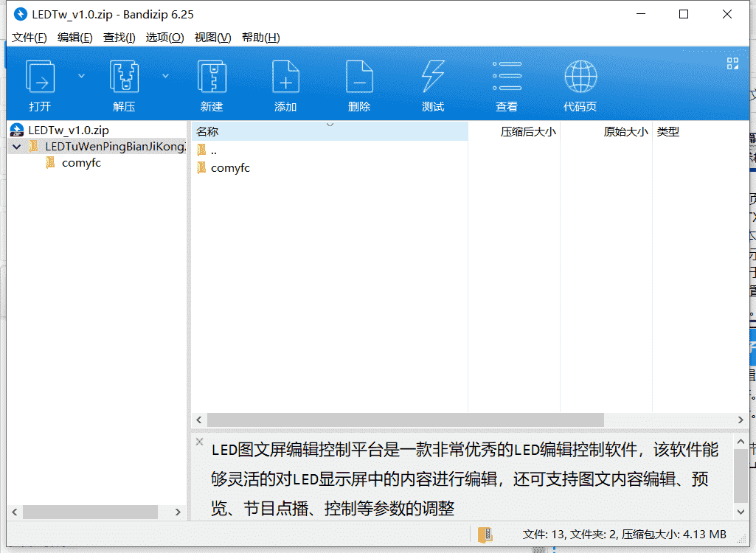The image size is (756, 553).
Task: Close the Bandizip window
Action: pos(727,15)
